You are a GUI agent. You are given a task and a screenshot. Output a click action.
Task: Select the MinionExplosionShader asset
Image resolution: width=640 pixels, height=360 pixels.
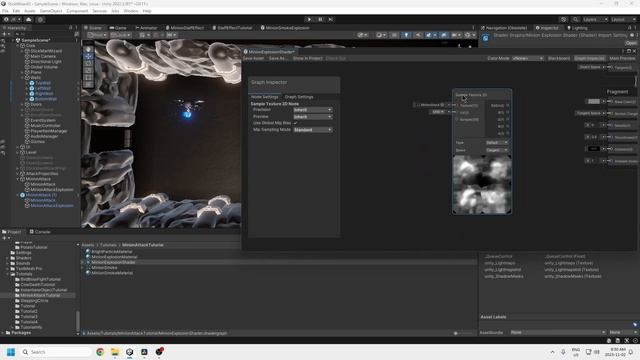click(x=113, y=262)
